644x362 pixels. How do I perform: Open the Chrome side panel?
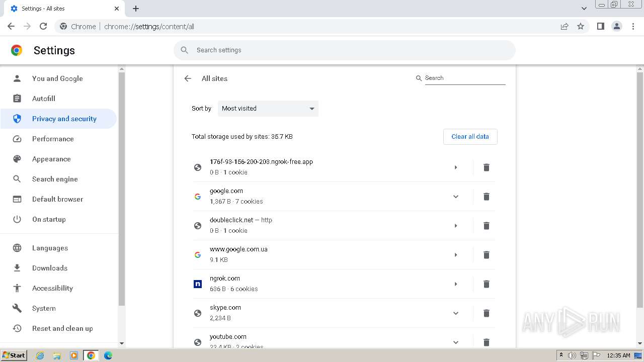[601, 26]
